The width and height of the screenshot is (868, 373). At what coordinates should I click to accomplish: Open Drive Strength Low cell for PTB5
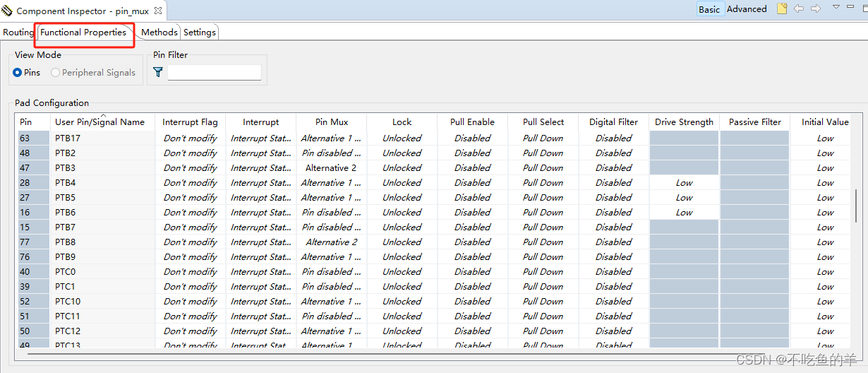pyautogui.click(x=684, y=197)
